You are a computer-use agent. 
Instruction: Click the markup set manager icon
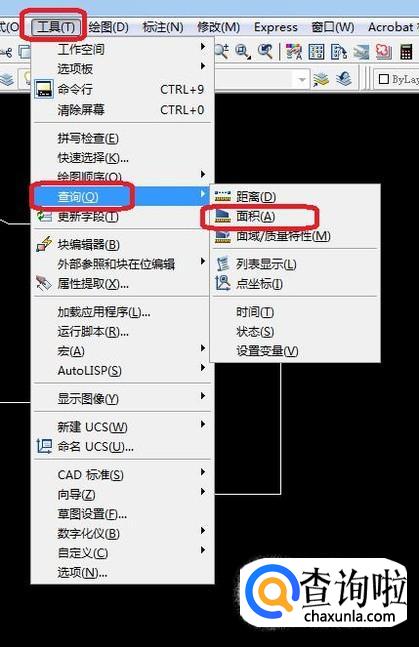pos(383,52)
